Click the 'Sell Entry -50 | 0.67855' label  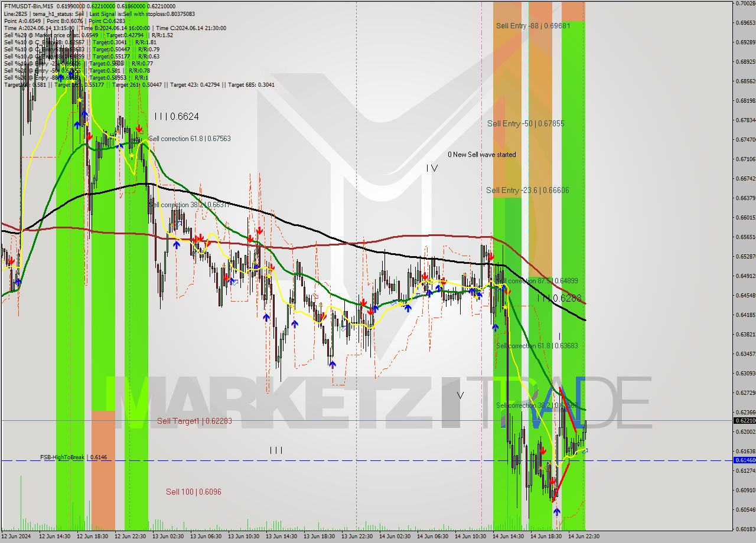[526, 123]
